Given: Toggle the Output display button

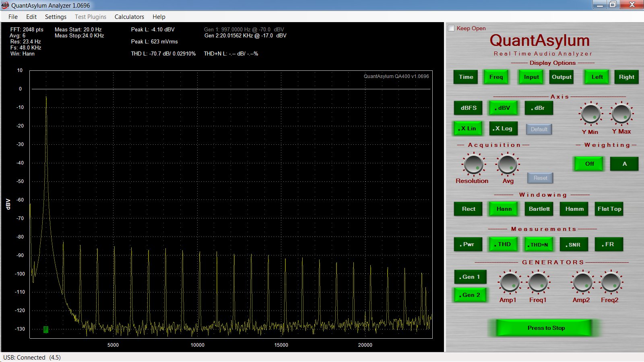Looking at the screenshot, I should pos(561,77).
